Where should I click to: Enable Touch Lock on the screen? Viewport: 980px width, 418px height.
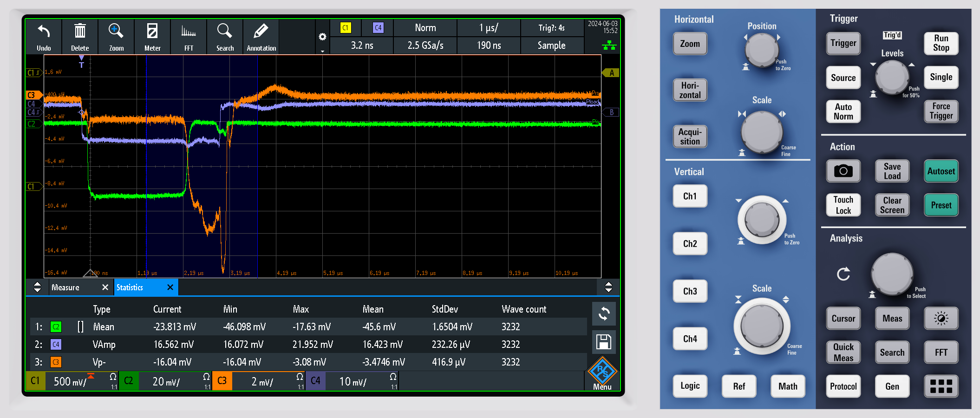pyautogui.click(x=843, y=205)
